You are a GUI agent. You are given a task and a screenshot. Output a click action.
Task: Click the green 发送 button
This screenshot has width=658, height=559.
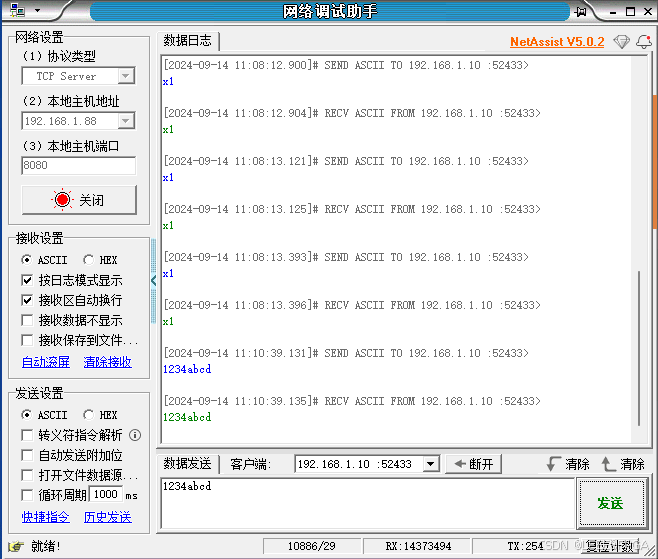click(x=611, y=503)
